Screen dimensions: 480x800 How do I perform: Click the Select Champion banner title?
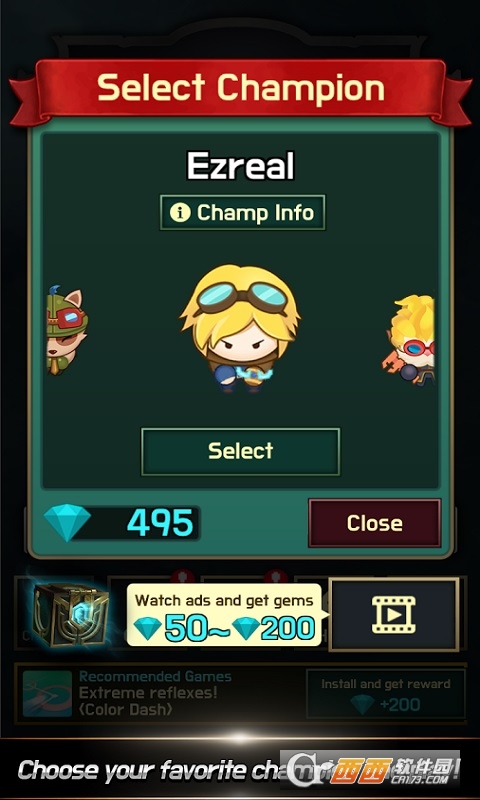[x=240, y=87]
